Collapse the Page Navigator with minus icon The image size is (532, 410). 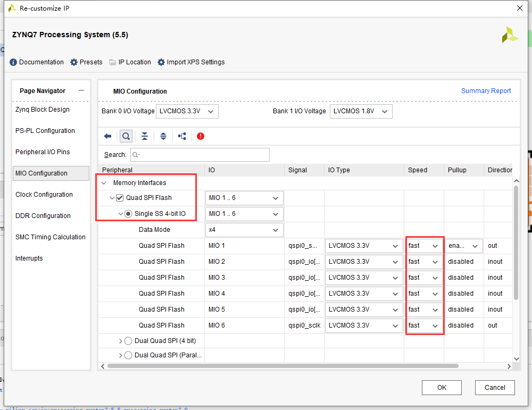tap(81, 90)
